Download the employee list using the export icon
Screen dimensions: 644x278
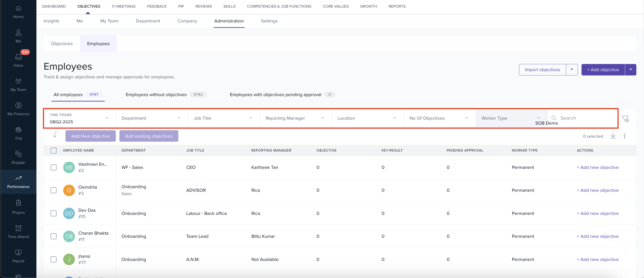coord(613,136)
